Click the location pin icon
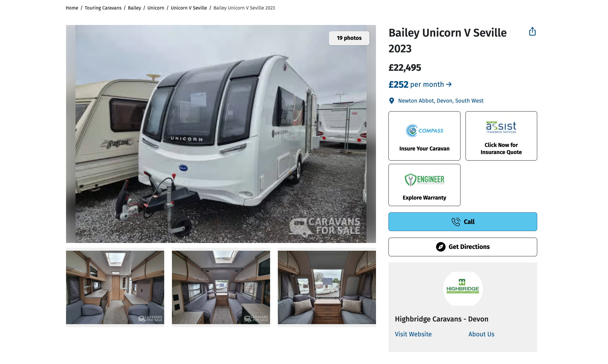This screenshot has height=364, width=608. [x=392, y=101]
